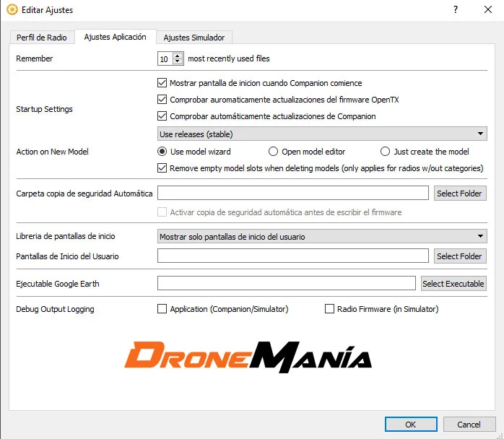Expand the Use releases (stable) dropdown
Screen dimensions: 504x439
[321, 134]
